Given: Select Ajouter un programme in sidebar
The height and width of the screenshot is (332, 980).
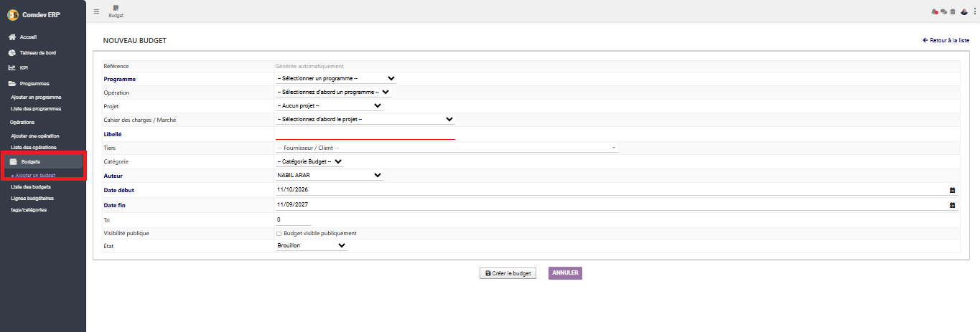Looking at the screenshot, I should pos(36,97).
